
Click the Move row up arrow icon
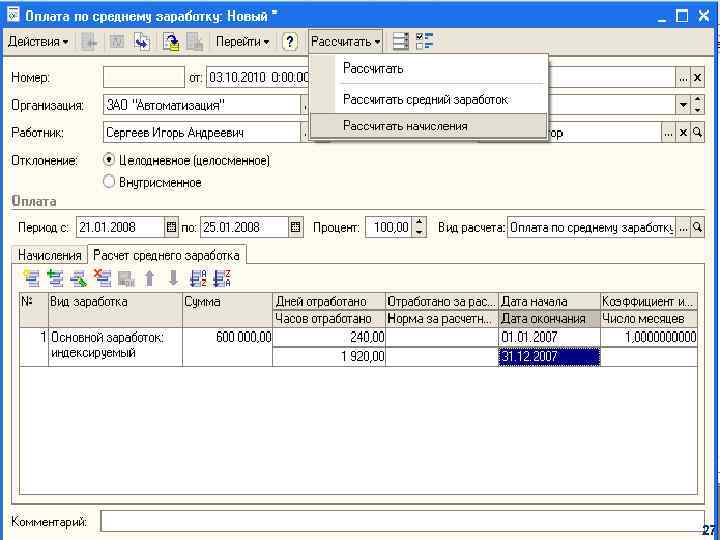(x=150, y=278)
